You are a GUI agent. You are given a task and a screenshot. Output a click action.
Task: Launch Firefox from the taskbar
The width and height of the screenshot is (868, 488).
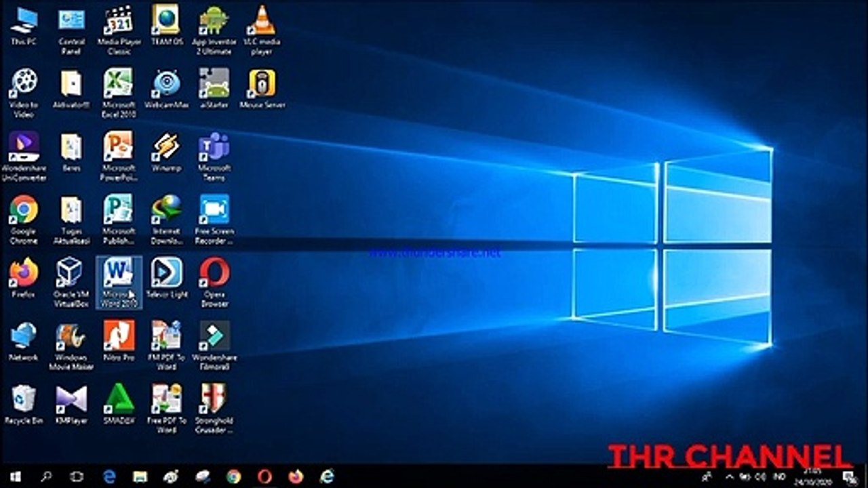tap(296, 476)
